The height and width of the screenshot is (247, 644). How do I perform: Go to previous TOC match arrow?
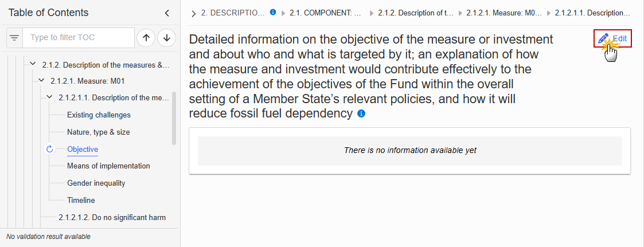(146, 38)
